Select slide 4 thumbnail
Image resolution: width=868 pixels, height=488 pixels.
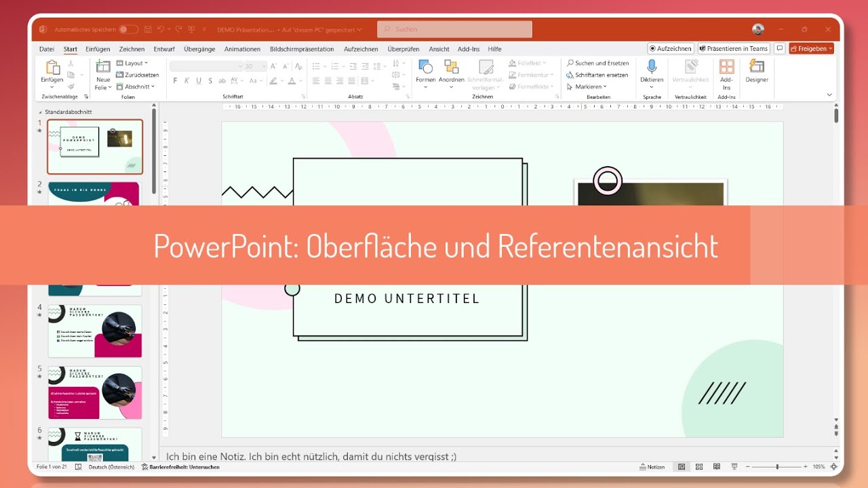pos(95,331)
